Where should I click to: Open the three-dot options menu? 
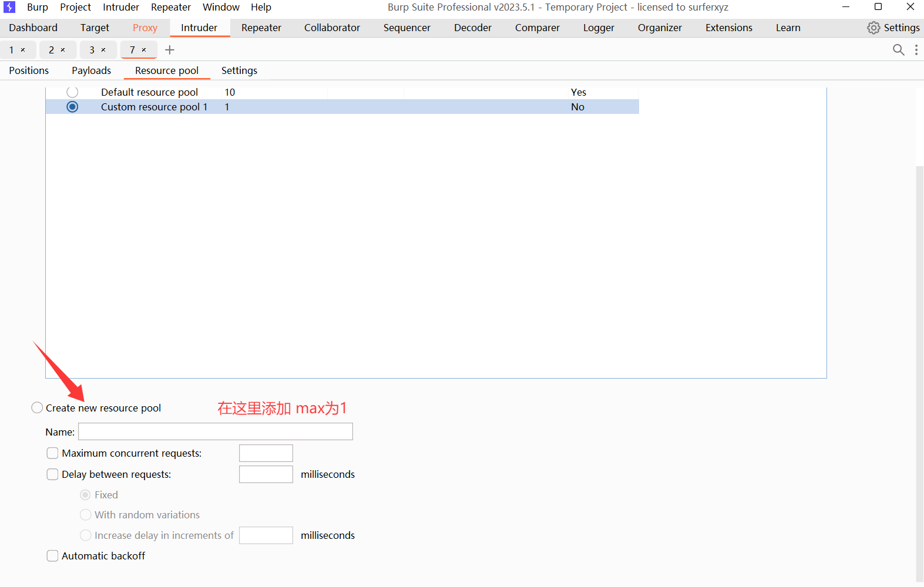pyautogui.click(x=916, y=50)
